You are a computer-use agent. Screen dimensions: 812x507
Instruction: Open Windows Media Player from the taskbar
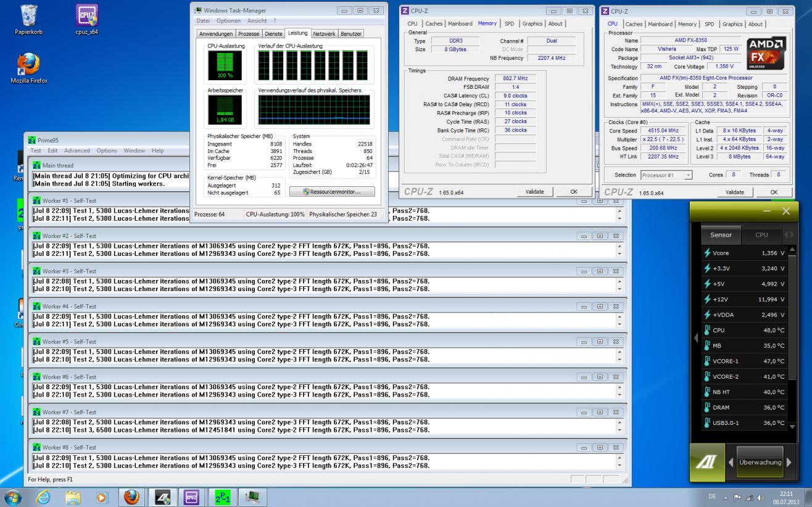[x=102, y=497]
